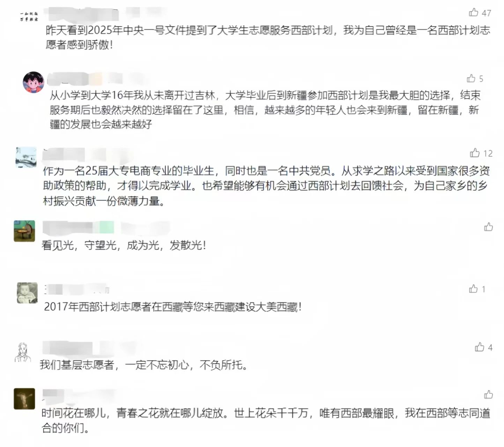
Task: Like the comment with 47 likes
Action: pyautogui.click(x=473, y=13)
